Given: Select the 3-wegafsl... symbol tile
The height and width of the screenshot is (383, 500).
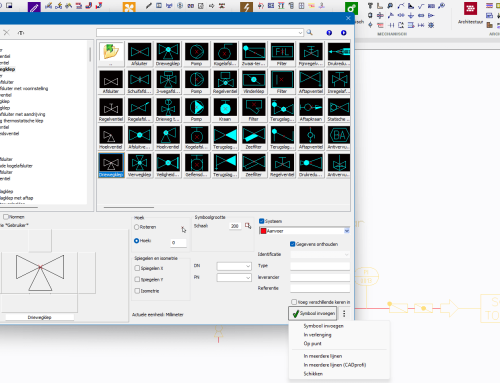Looking at the screenshot, I should [168, 82].
